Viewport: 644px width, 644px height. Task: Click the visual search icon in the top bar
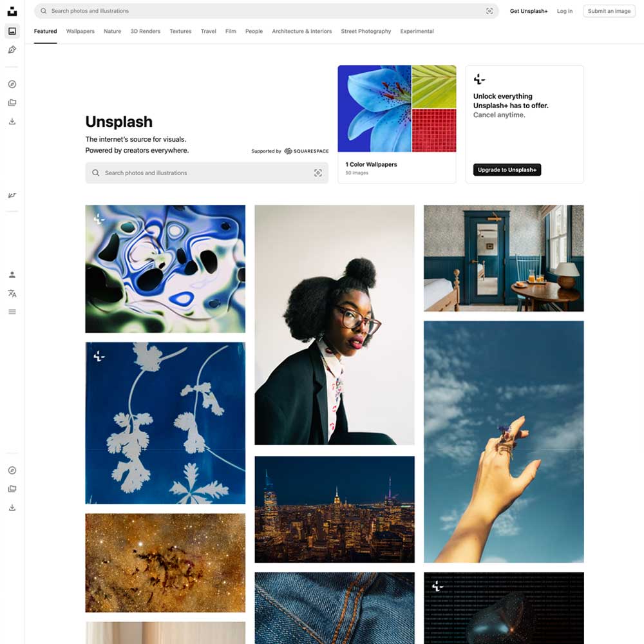(x=489, y=11)
